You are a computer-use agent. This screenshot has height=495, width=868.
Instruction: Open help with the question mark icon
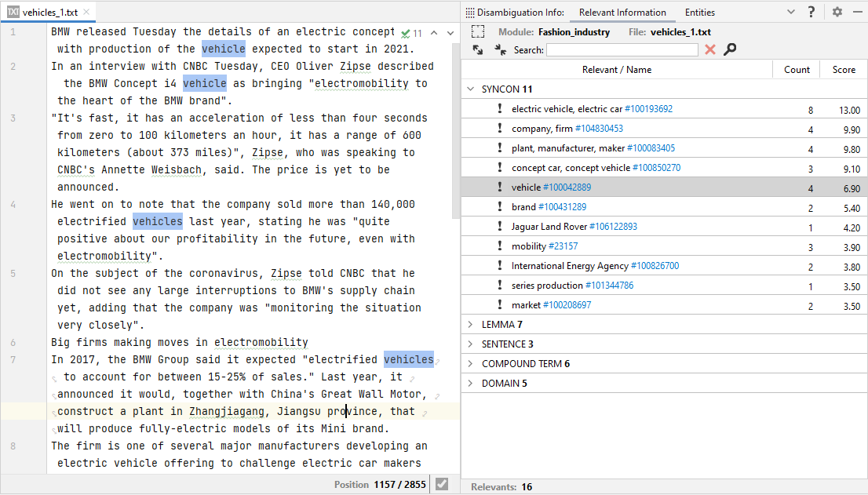[x=811, y=12]
